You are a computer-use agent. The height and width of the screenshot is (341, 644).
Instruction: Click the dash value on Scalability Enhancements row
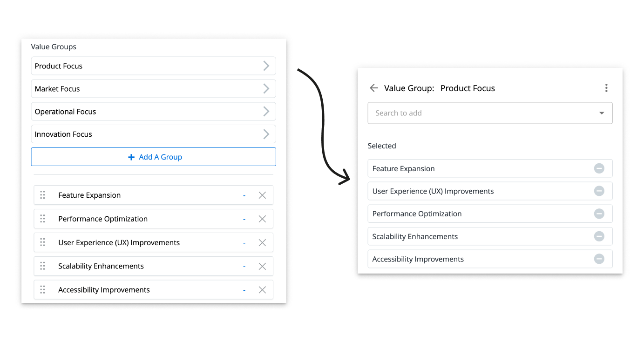click(244, 267)
